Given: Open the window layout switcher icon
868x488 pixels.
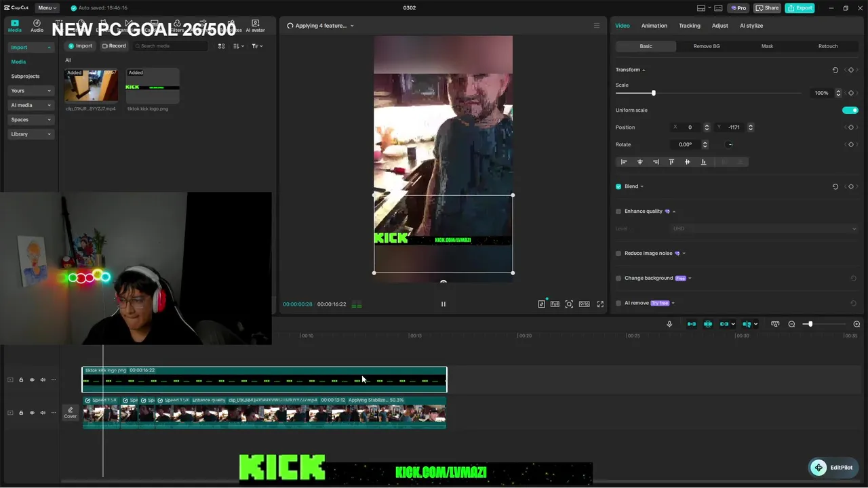Looking at the screenshot, I should pos(701,8).
